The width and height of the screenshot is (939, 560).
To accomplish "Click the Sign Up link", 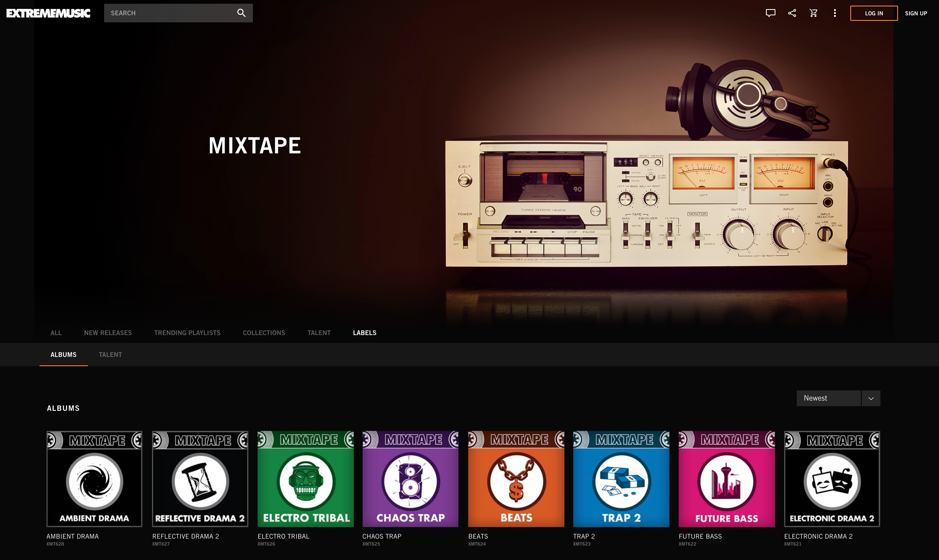I will pos(916,13).
